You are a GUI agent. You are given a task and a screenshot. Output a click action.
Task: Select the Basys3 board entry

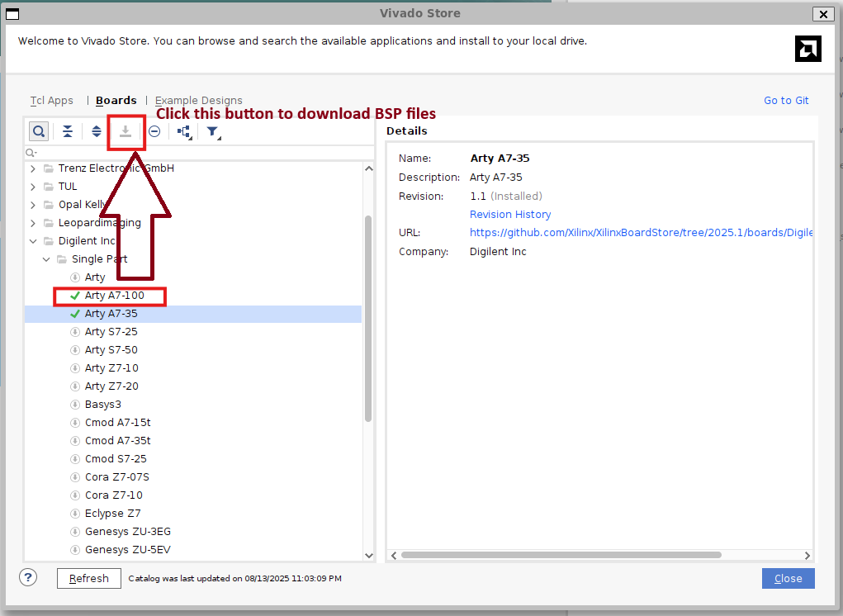click(103, 405)
